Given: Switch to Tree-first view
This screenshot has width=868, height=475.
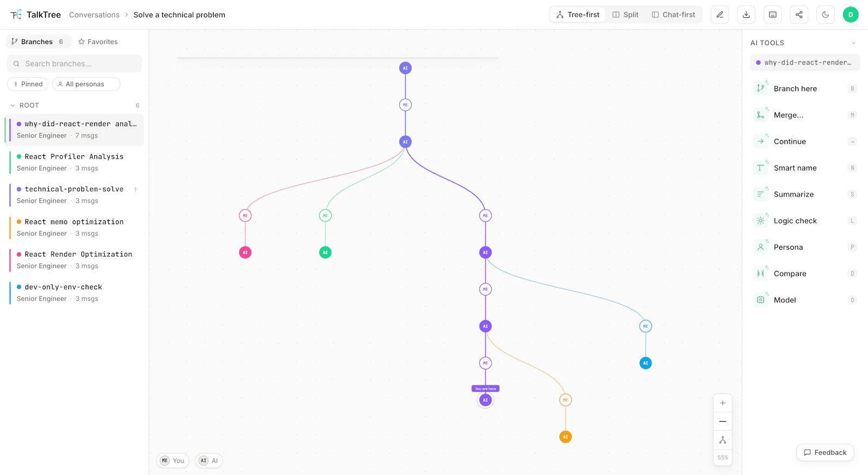Looking at the screenshot, I should [578, 15].
